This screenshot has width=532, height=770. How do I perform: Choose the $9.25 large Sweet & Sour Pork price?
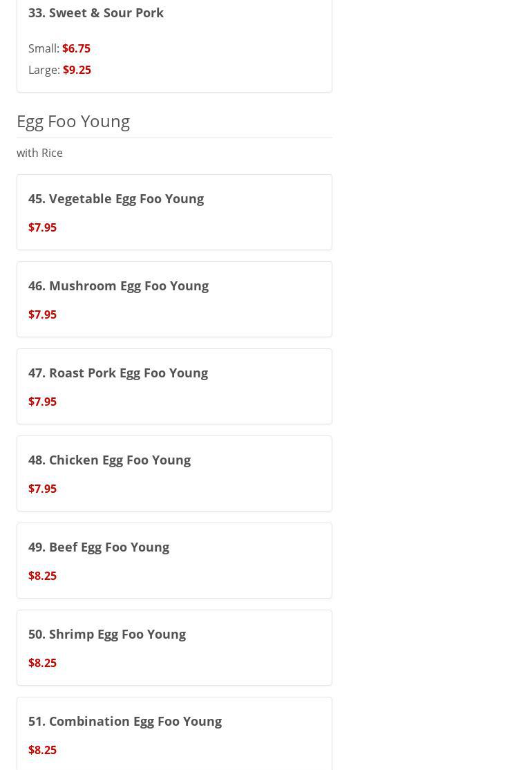click(x=77, y=70)
